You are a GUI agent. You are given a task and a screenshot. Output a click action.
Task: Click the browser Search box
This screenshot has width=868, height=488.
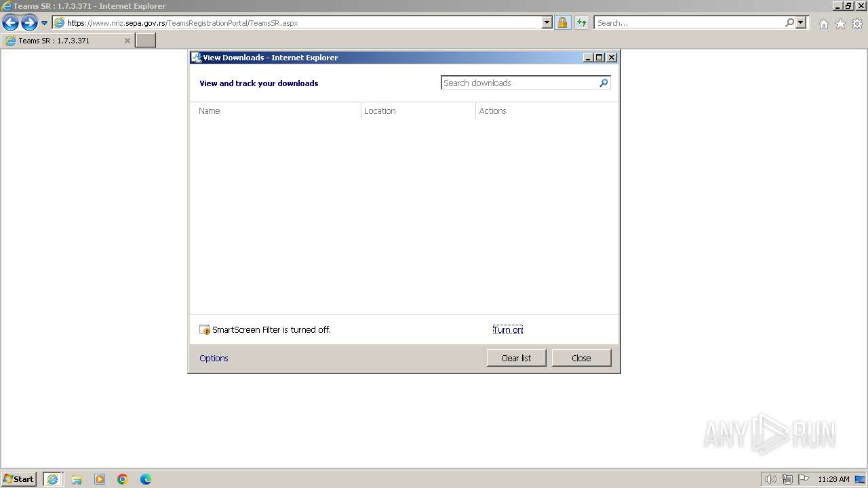pos(688,23)
